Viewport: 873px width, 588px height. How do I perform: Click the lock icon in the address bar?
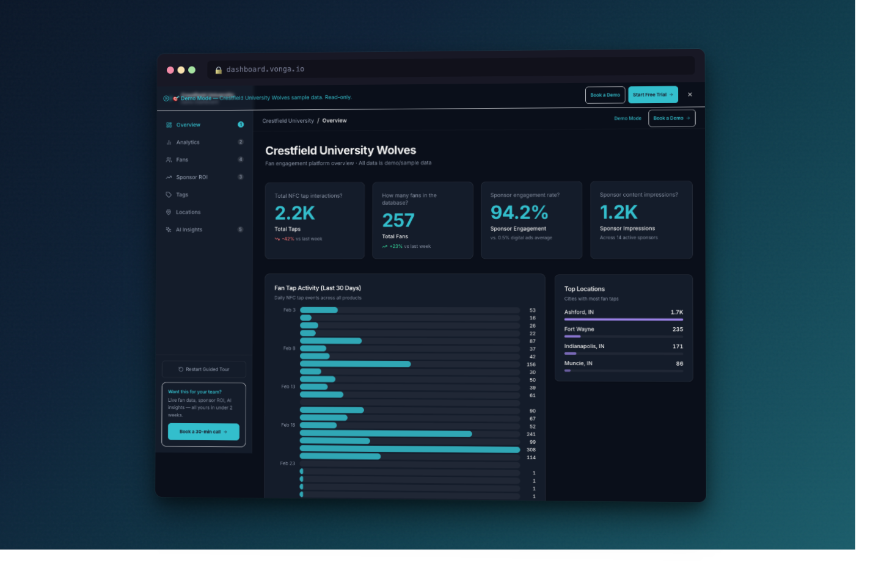pos(219,69)
